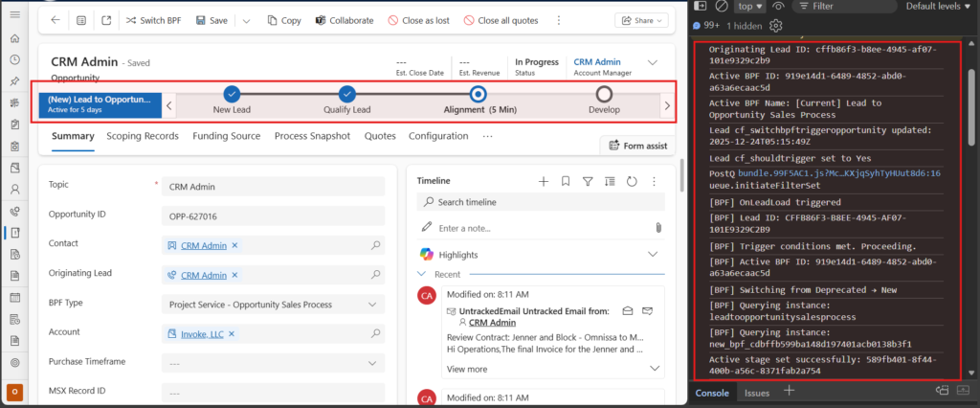The height and width of the screenshot is (408, 980).
Task: Click the timeline filter funnel icon
Action: click(588, 181)
